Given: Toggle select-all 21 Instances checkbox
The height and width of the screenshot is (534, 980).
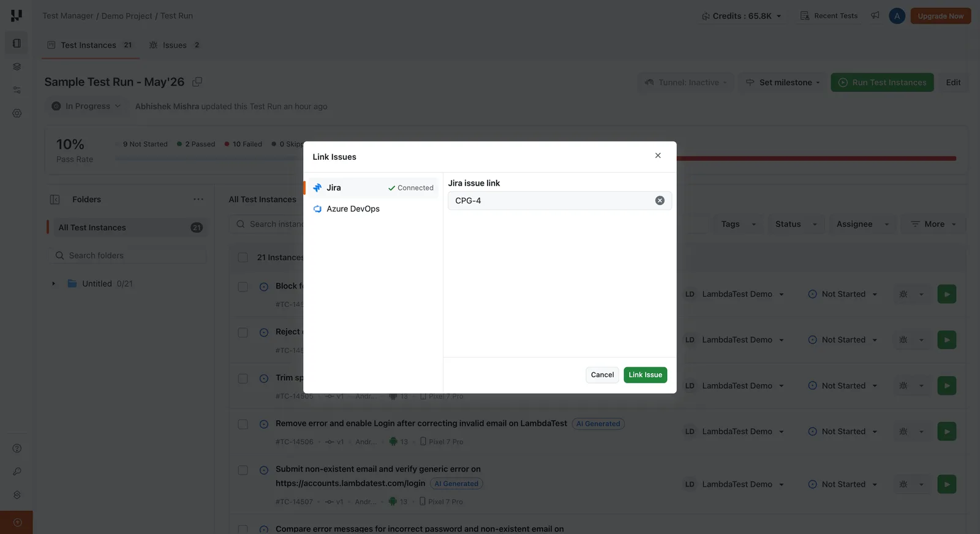Looking at the screenshot, I should point(243,258).
